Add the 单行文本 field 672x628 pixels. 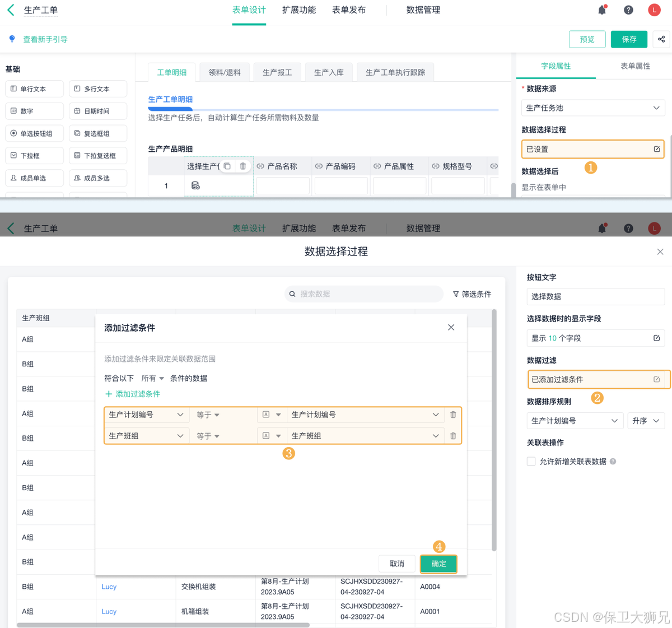[34, 89]
